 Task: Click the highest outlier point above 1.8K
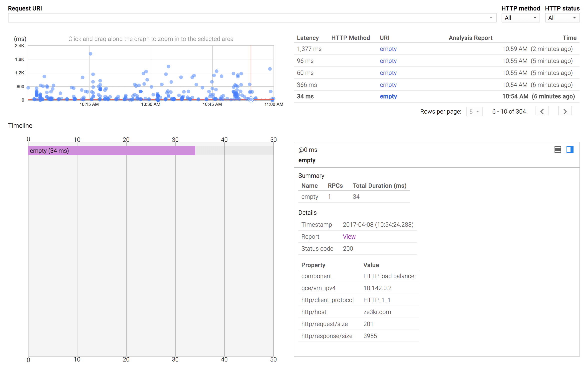90,54
